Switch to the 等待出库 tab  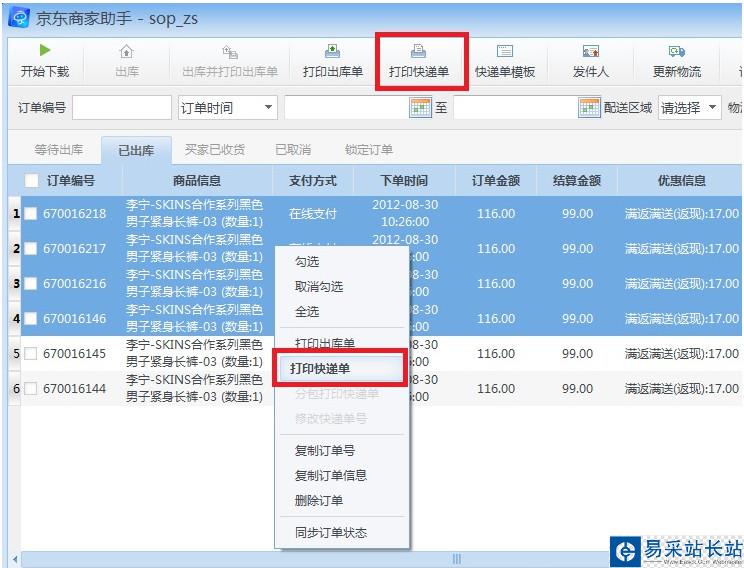[59, 150]
